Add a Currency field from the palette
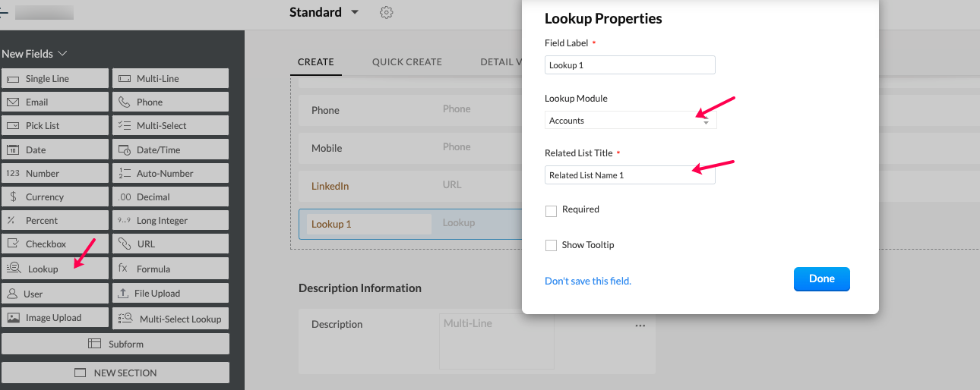The width and height of the screenshot is (980, 390). [55, 197]
